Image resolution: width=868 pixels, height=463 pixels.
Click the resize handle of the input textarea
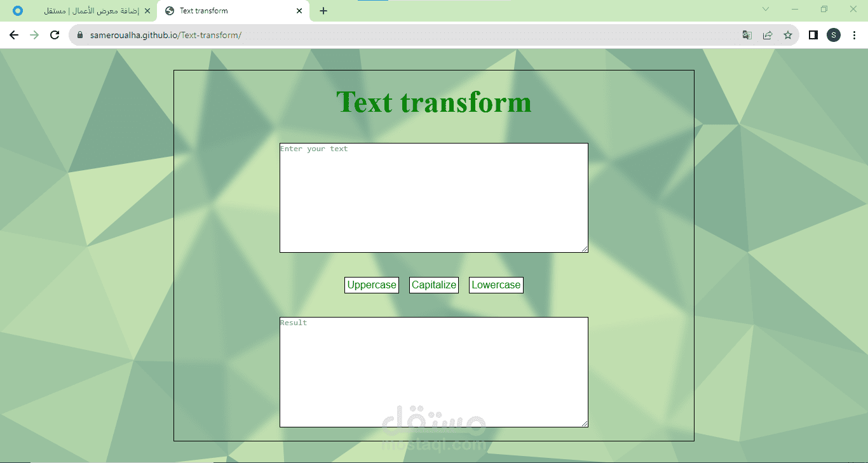pyautogui.click(x=584, y=248)
